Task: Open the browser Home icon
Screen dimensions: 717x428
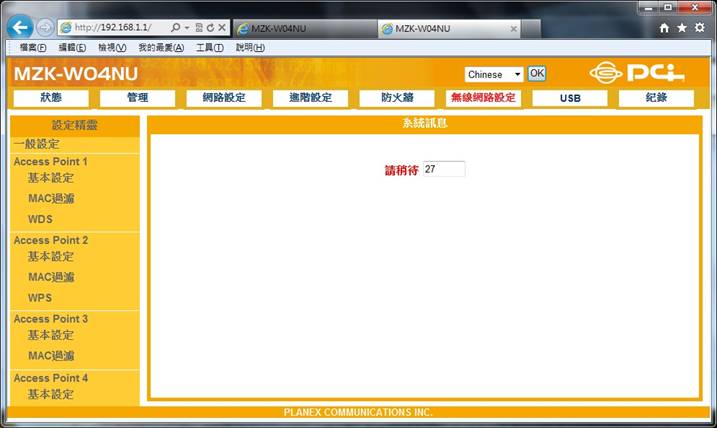Action: point(664,28)
